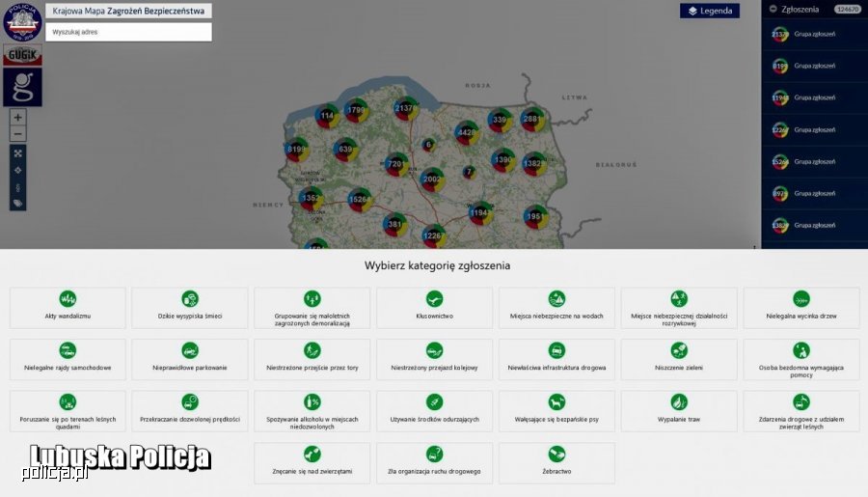Viewport: 868px width, 497px height.
Task: Open the GUGiK logo link
Action: (x=21, y=56)
